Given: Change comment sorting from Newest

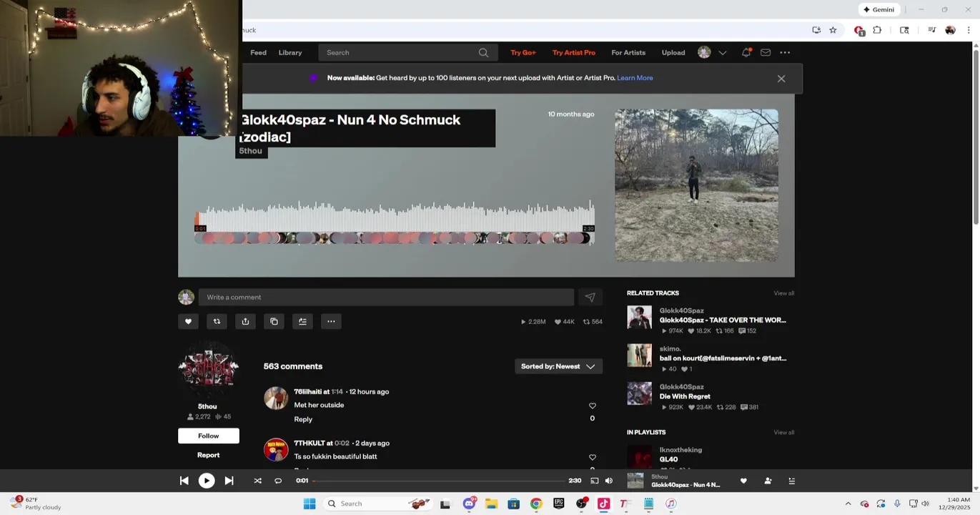Looking at the screenshot, I should pyautogui.click(x=558, y=366).
